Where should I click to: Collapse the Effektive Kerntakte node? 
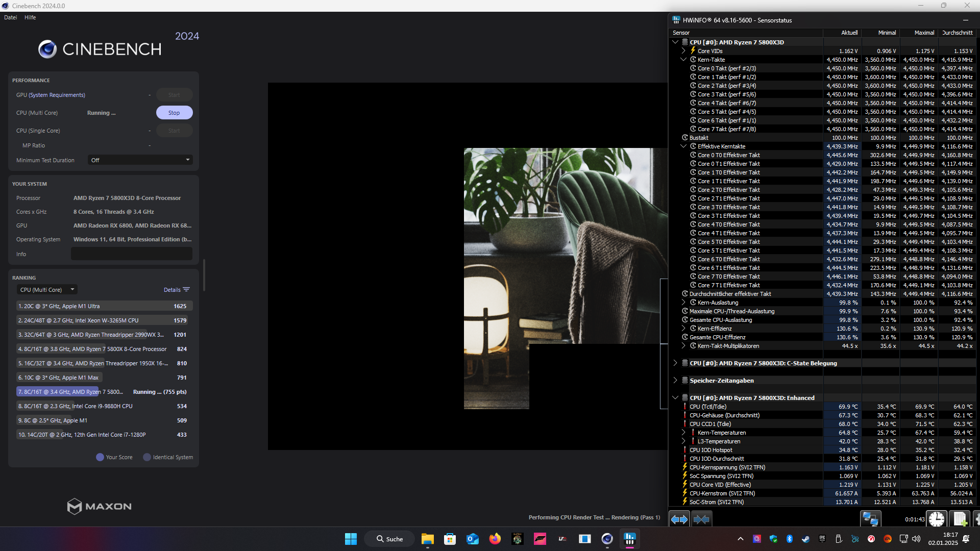(683, 146)
